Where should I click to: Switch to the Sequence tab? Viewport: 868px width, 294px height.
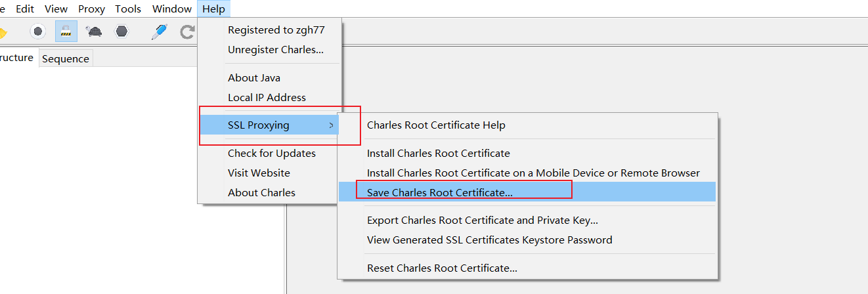pyautogui.click(x=66, y=58)
